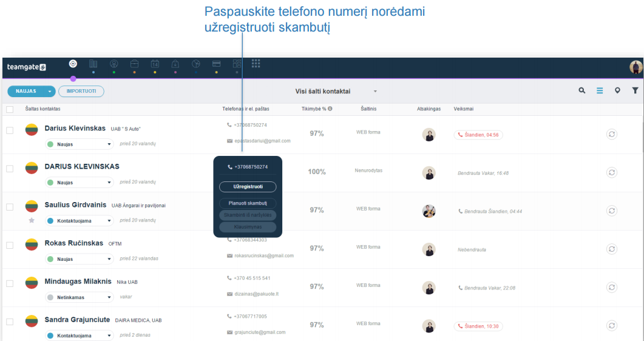Tick checkbox for Saulius Girdvainis

[x=10, y=207]
